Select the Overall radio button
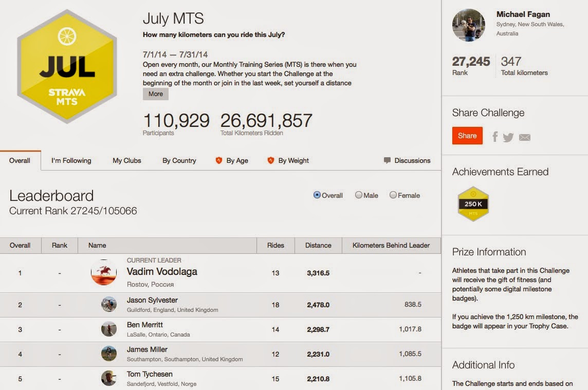Image resolution: width=588 pixels, height=390 pixels. click(x=317, y=195)
